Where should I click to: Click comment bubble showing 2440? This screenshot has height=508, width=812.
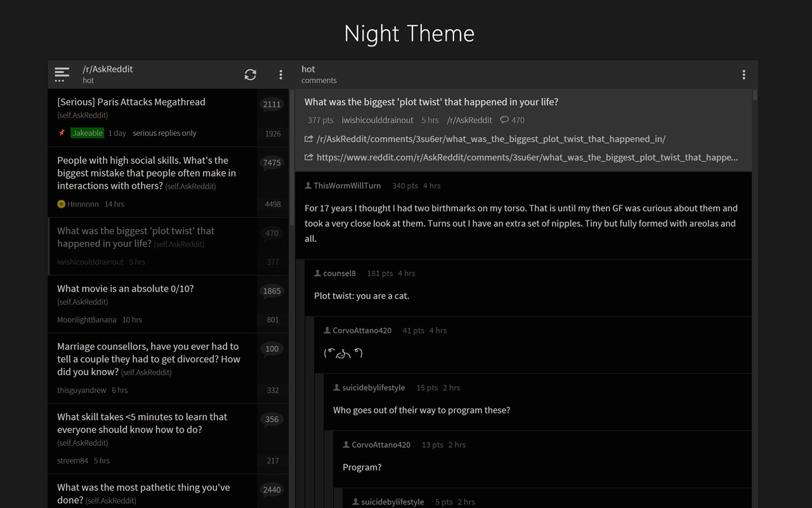point(272,490)
